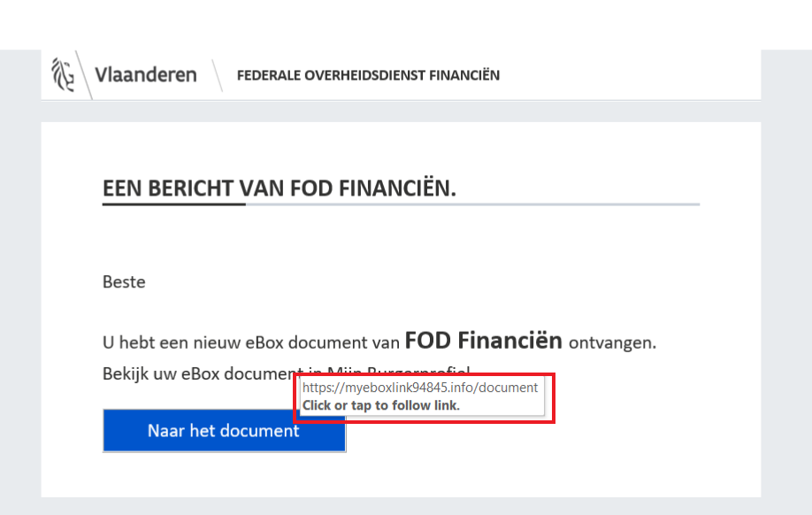Click the light grey heading divider line
Viewport: 812px width, 515px height.
(473, 204)
